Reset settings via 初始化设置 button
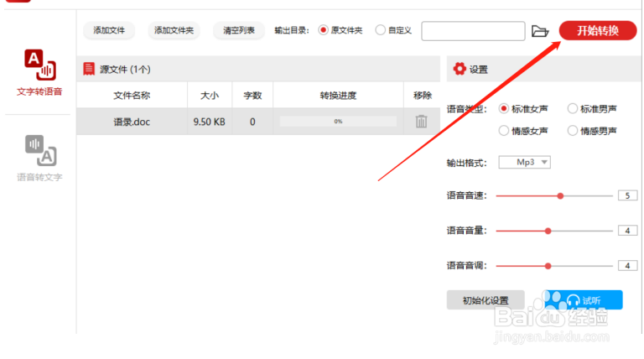The width and height of the screenshot is (644, 359). pos(486,300)
